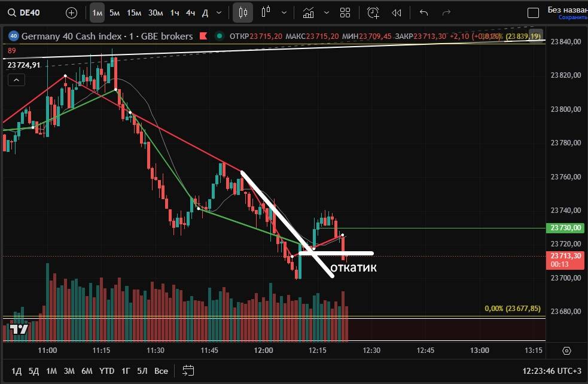This screenshot has width=588, height=384.
Task: Click the alert clock icon
Action: point(373,13)
